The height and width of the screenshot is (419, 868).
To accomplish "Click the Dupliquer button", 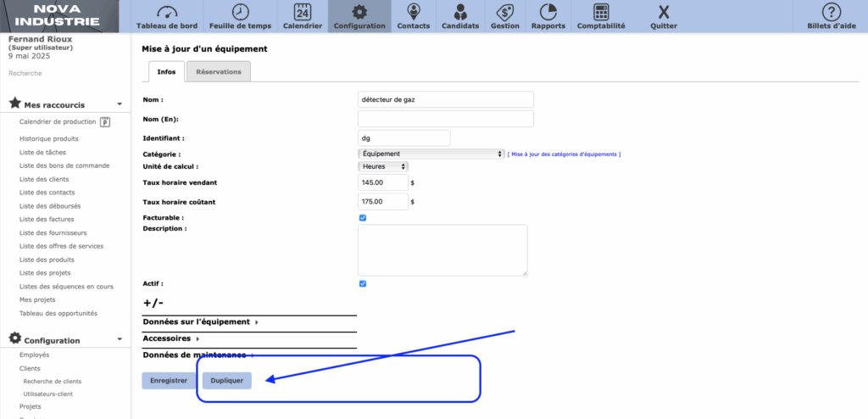I will tap(226, 381).
